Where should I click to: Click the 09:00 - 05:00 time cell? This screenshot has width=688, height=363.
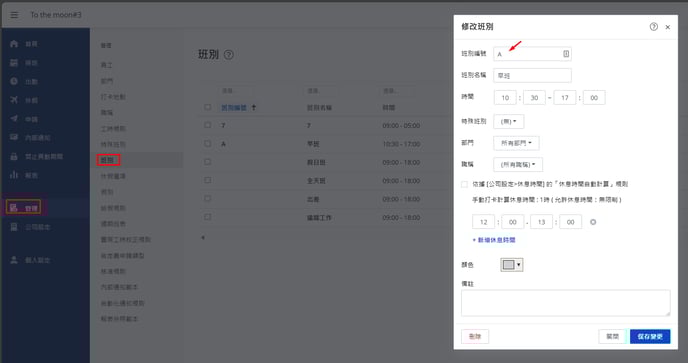point(401,126)
